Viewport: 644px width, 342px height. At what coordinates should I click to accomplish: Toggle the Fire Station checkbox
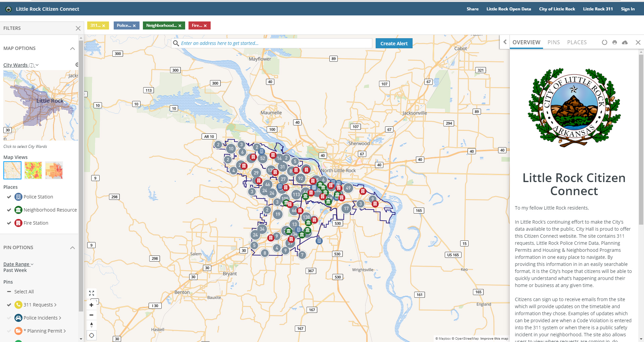[x=9, y=223]
